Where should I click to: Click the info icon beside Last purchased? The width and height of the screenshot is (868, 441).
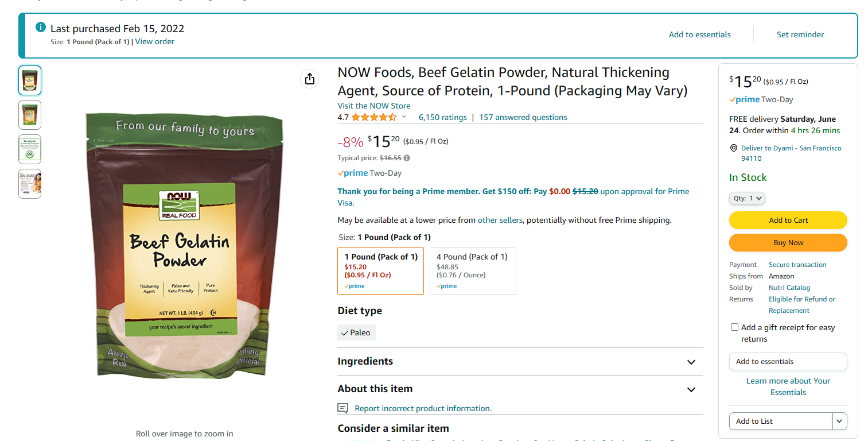(41, 28)
